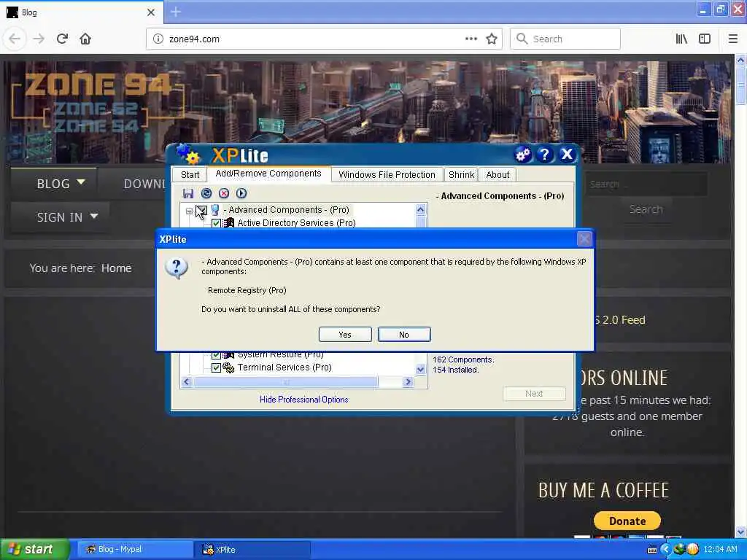747x560 pixels.
Task: Toggle the browser sidebar icon
Action: pos(705,39)
